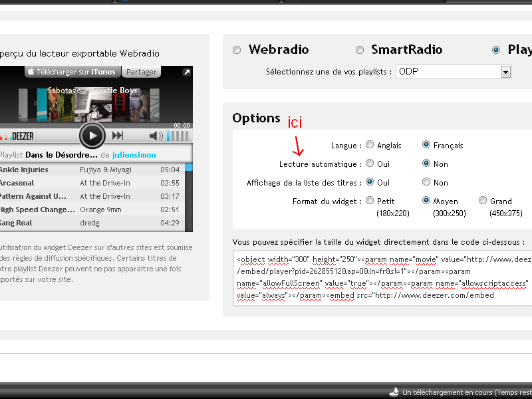Screen dimensions: 532x399
Task: Select the track Sang Real
Action: 15,223
